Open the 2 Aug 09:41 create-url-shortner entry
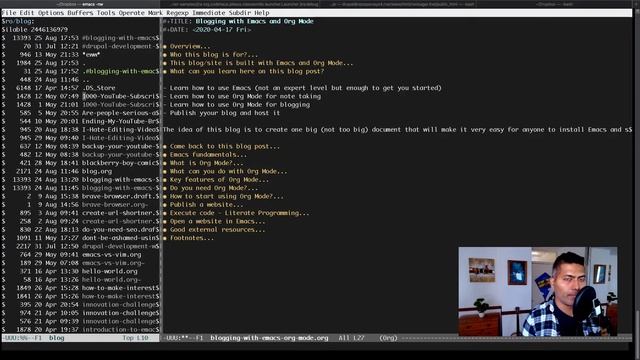This screenshot has height=360, width=640. pos(120,213)
